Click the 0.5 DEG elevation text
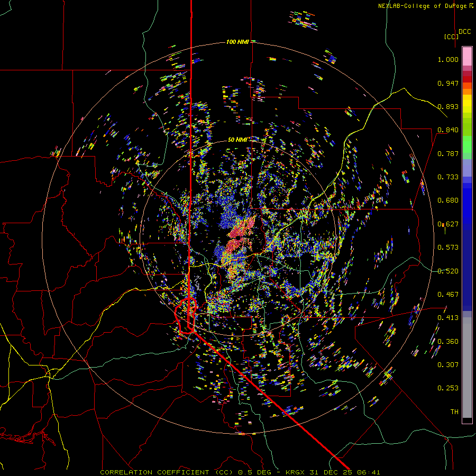Viewport: 476px width, 476px height. (254, 472)
